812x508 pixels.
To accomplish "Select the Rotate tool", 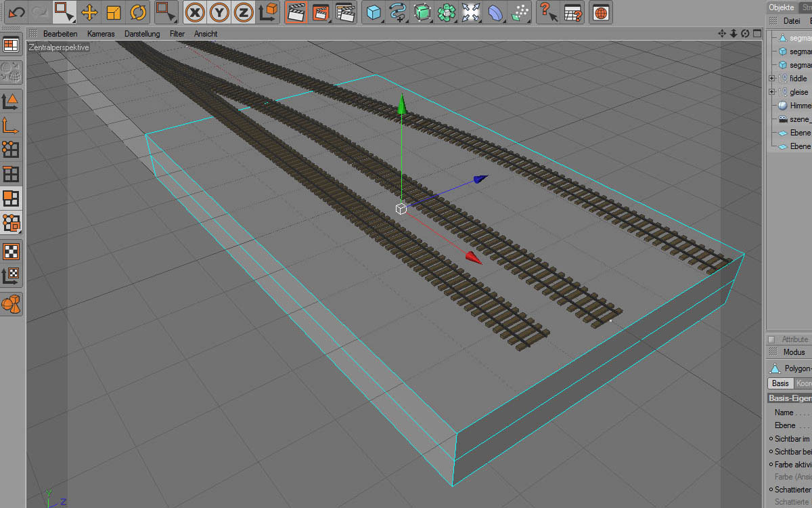I will click(x=138, y=12).
